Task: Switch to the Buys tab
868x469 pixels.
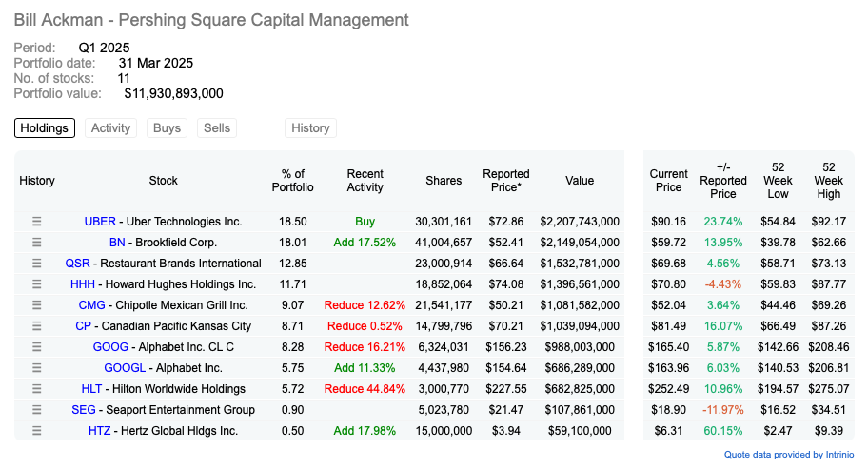Action: (167, 127)
